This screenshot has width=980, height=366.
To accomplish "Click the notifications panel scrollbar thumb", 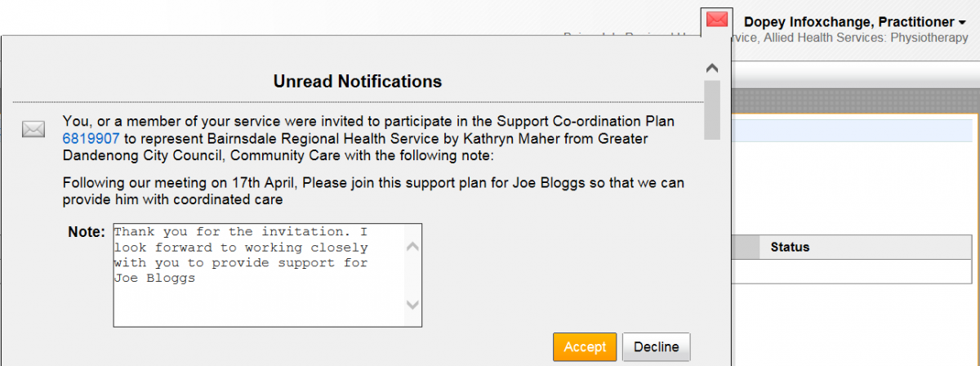I will [x=711, y=109].
